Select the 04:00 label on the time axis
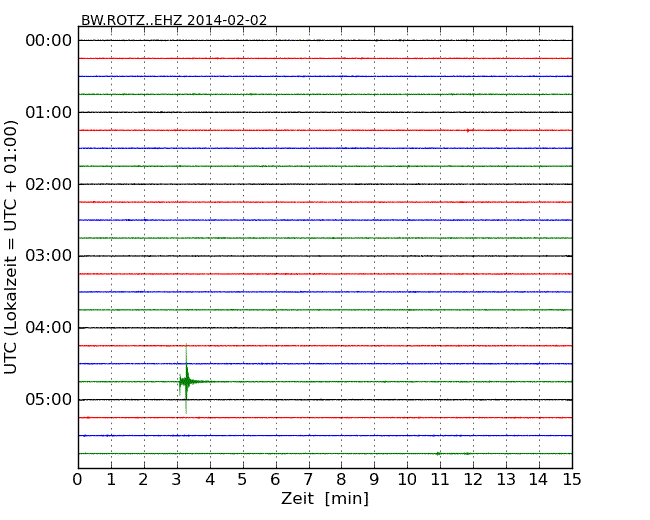Viewport: 650px width, 520px height. pos(49,328)
